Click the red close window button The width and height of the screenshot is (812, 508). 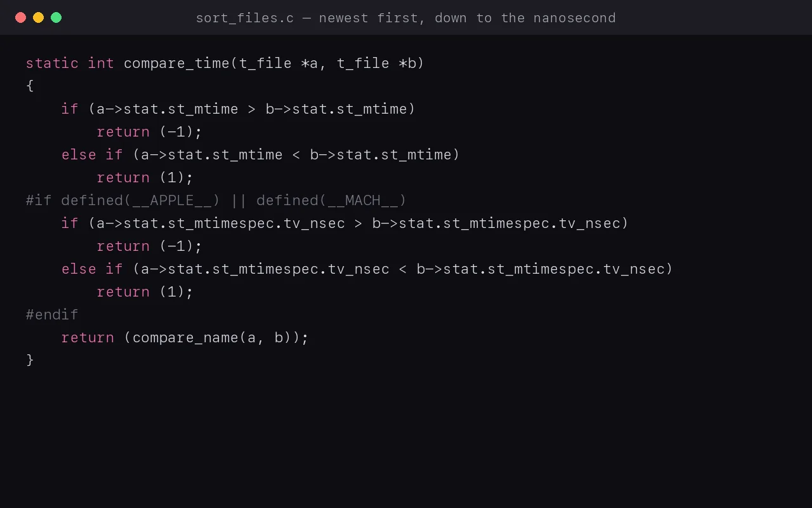pos(20,18)
